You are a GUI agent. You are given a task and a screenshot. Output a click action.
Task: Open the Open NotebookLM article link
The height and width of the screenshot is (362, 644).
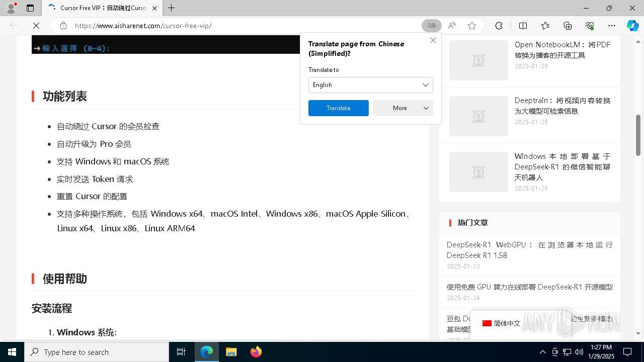point(562,50)
